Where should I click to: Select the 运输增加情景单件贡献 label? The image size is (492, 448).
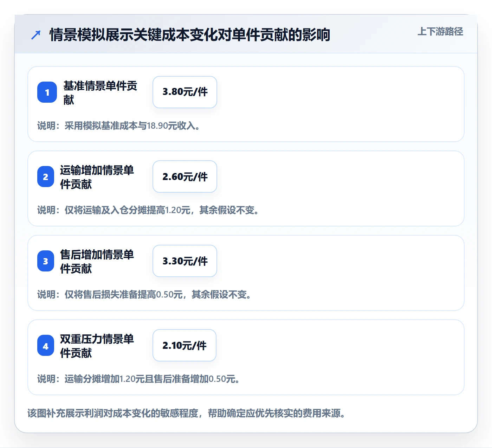click(x=97, y=177)
